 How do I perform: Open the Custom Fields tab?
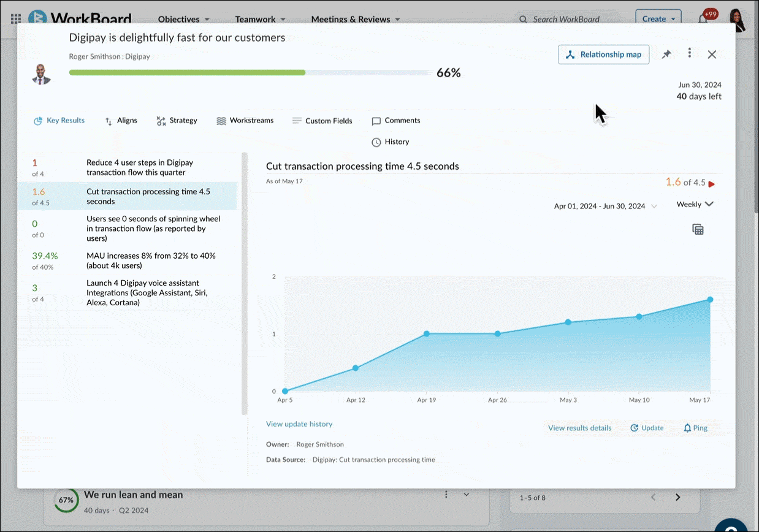[x=322, y=121]
